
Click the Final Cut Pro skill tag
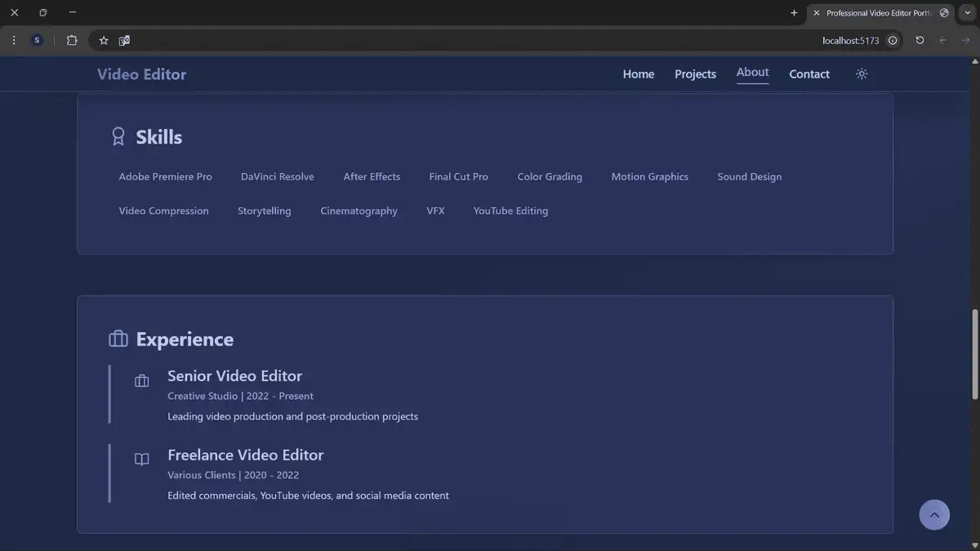[x=459, y=176]
